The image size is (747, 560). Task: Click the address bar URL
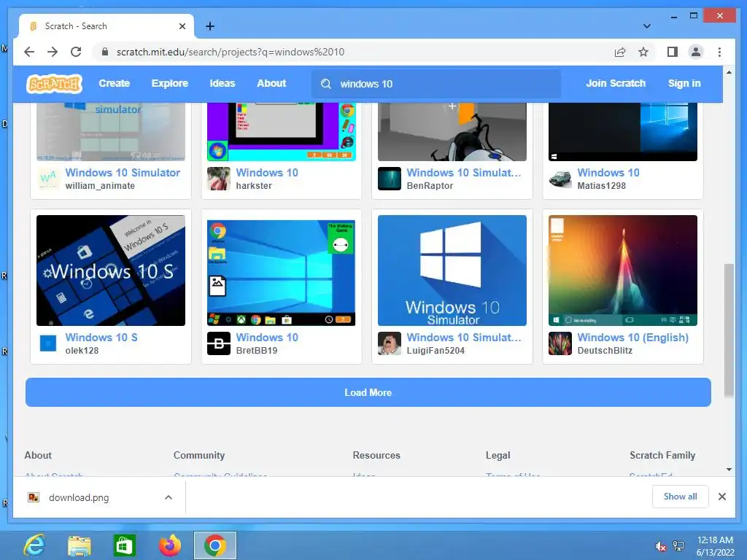pyautogui.click(x=231, y=52)
